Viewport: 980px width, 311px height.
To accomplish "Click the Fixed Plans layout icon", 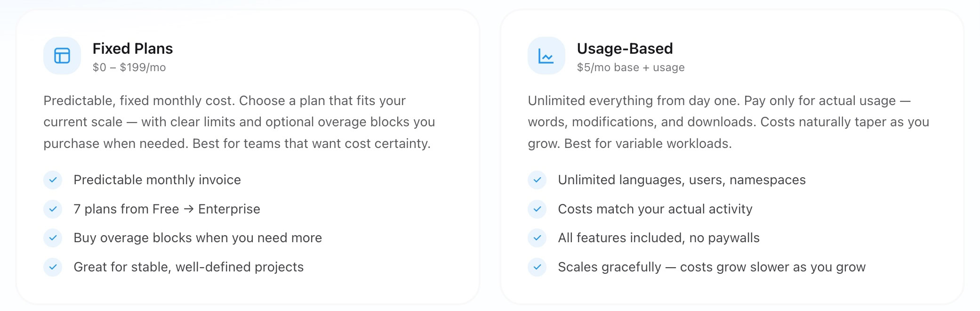I will tap(62, 56).
